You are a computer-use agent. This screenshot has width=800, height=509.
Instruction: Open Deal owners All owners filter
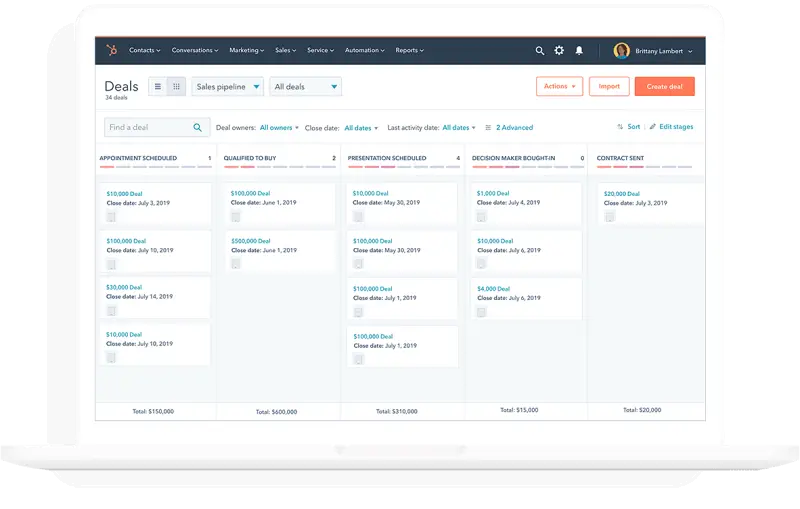click(279, 128)
